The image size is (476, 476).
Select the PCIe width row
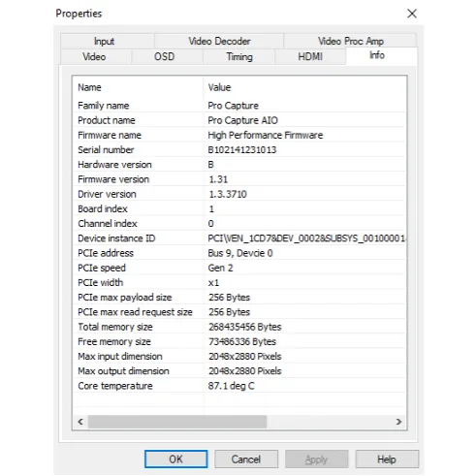[x=239, y=282]
